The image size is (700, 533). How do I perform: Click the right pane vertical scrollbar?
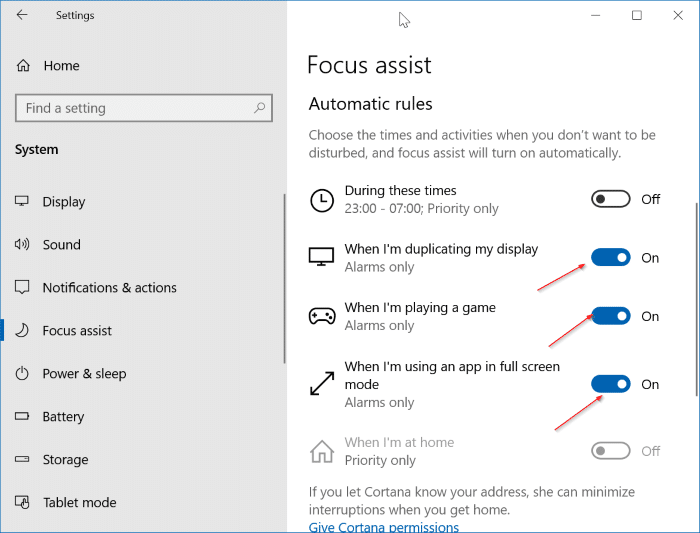click(696, 299)
